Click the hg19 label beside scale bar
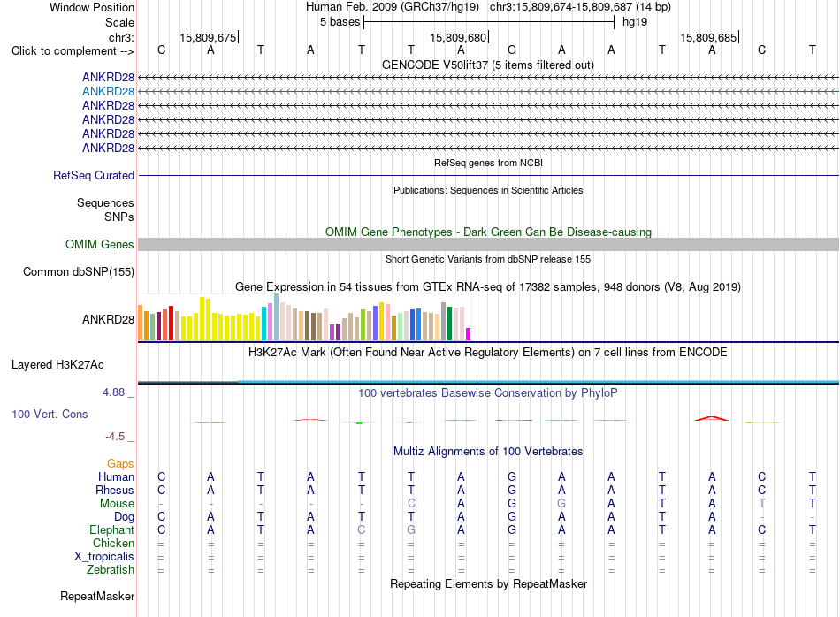This screenshot has width=840, height=617. point(635,22)
